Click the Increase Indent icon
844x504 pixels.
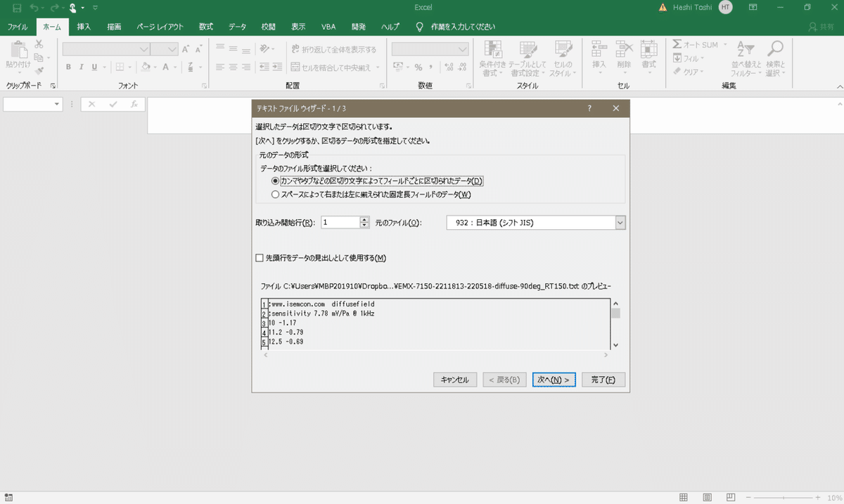click(x=279, y=67)
